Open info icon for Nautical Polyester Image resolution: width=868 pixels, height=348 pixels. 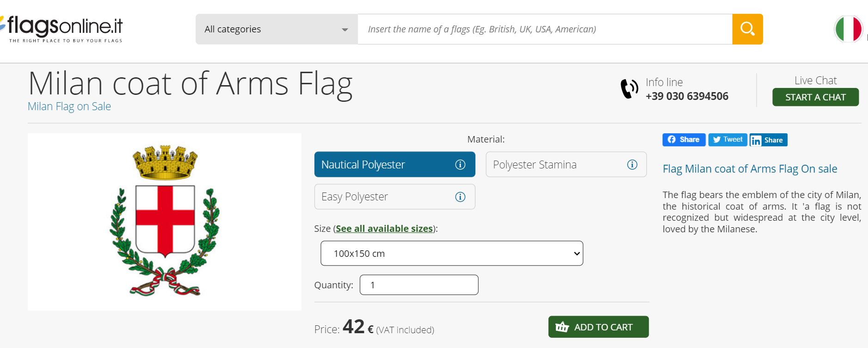(460, 165)
